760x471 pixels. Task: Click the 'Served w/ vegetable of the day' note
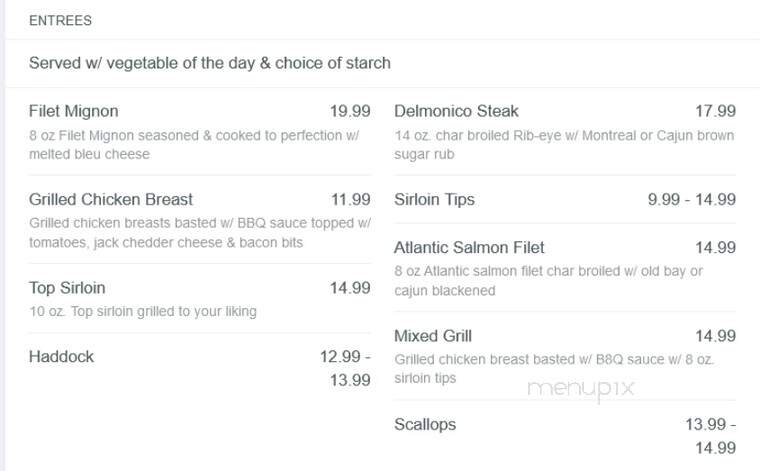(210, 63)
